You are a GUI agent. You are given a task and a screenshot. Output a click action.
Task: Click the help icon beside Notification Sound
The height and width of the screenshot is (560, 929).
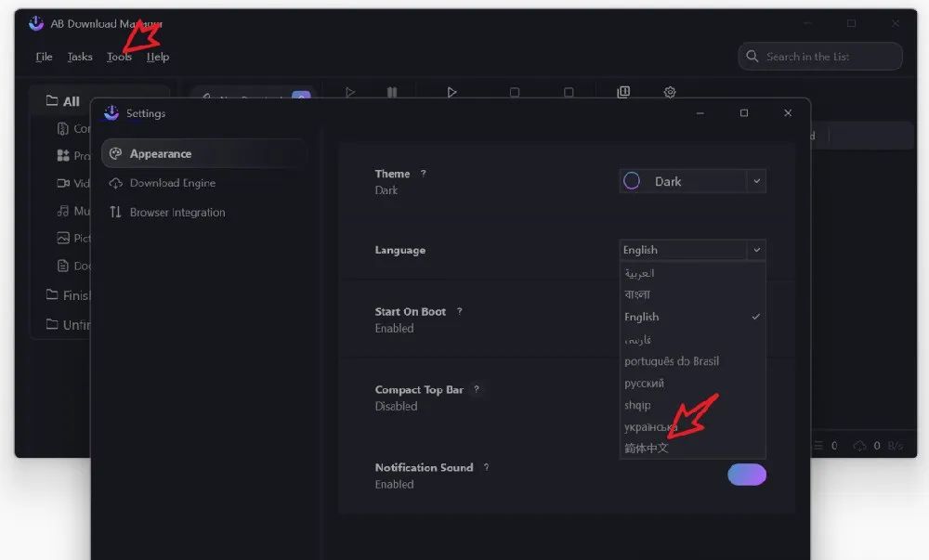click(486, 467)
